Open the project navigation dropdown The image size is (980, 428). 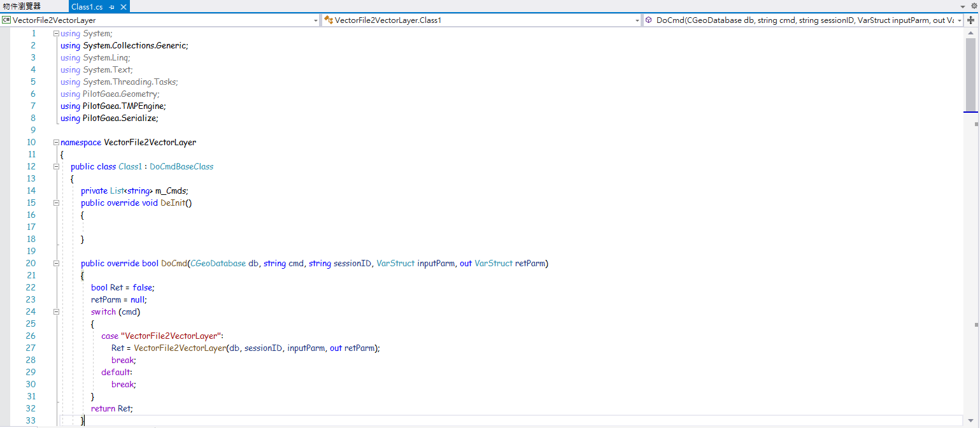[316, 20]
